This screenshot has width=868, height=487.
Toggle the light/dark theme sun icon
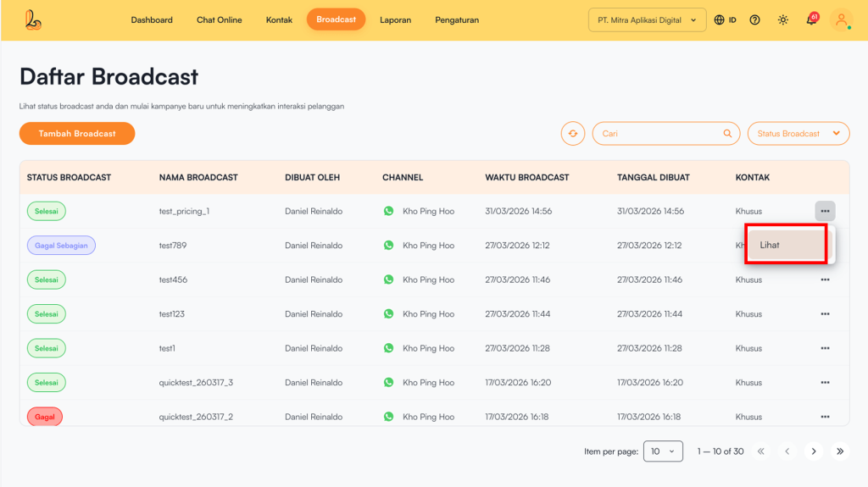pyautogui.click(x=782, y=20)
